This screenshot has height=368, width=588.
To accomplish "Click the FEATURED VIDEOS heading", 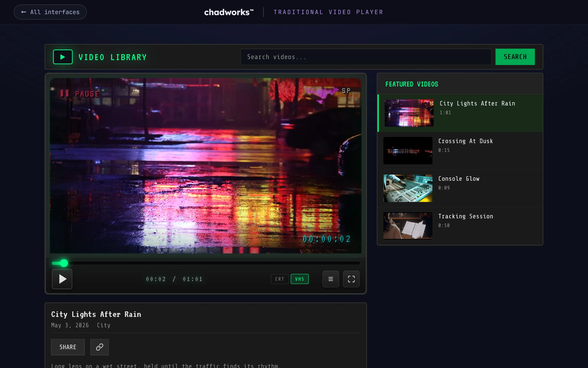I will 412,84.
